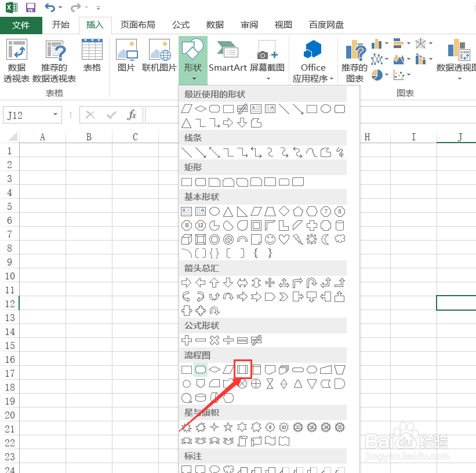Image resolution: width=476 pixels, height=473 pixels.
Task: Click 推荐的数据透视表 button
Action: coord(54,60)
